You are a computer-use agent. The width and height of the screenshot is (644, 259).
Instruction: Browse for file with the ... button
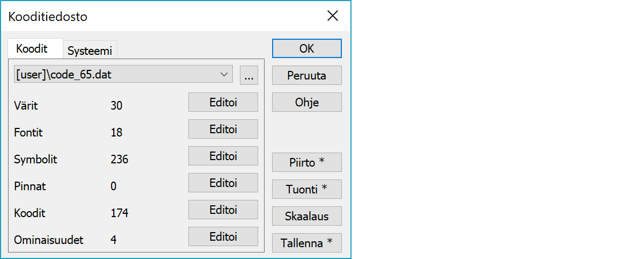click(x=248, y=75)
